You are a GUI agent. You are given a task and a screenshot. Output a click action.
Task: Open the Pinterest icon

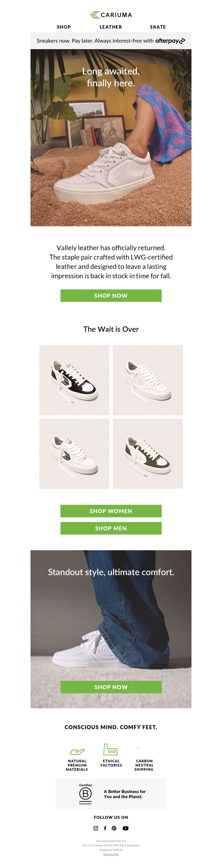click(114, 828)
